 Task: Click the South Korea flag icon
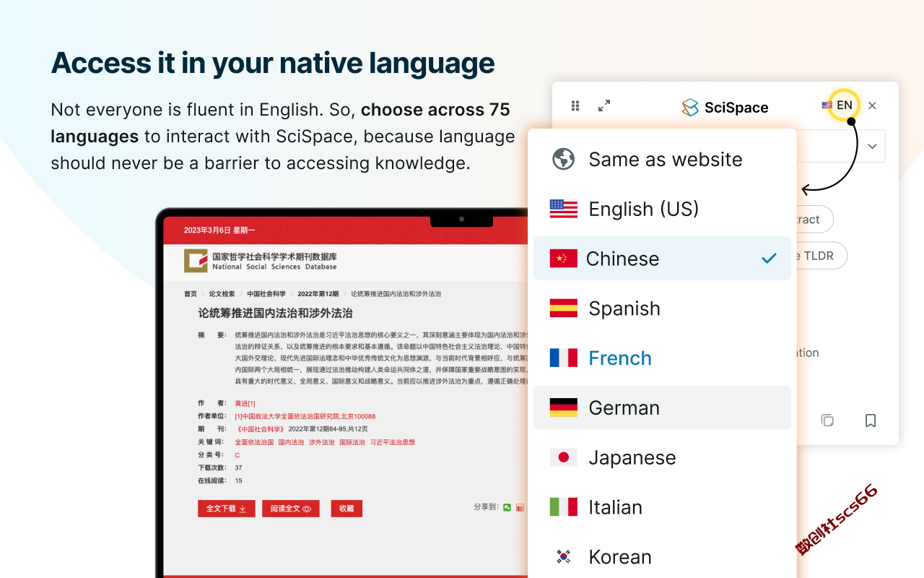pos(563,557)
